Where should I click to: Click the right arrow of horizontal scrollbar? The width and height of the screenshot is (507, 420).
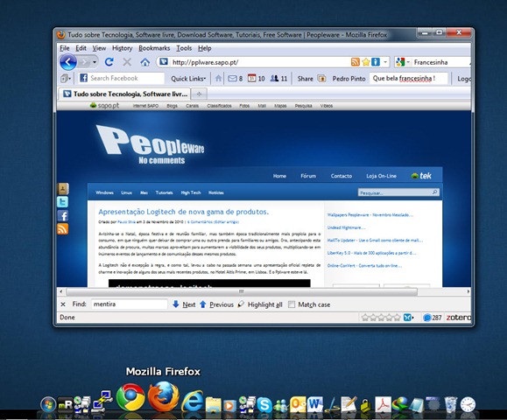click(x=468, y=291)
